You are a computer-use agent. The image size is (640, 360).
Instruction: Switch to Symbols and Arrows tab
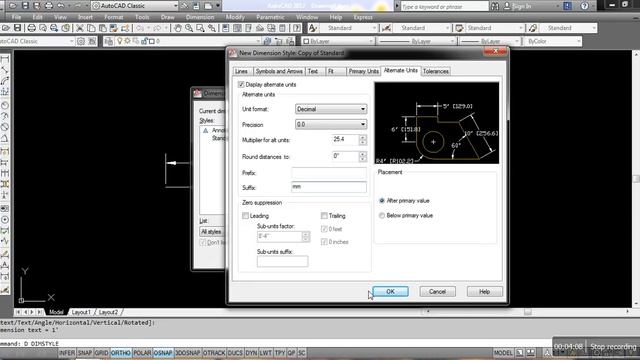[x=279, y=71]
